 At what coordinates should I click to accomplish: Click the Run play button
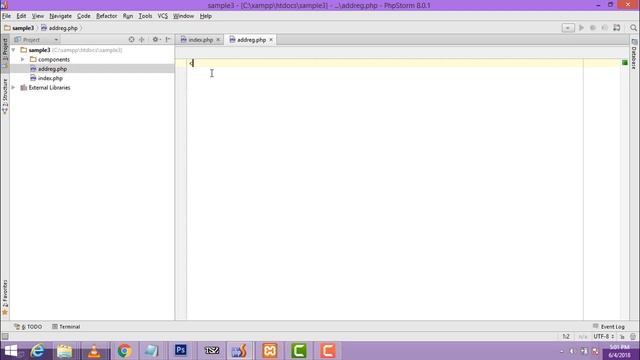(x=581, y=28)
